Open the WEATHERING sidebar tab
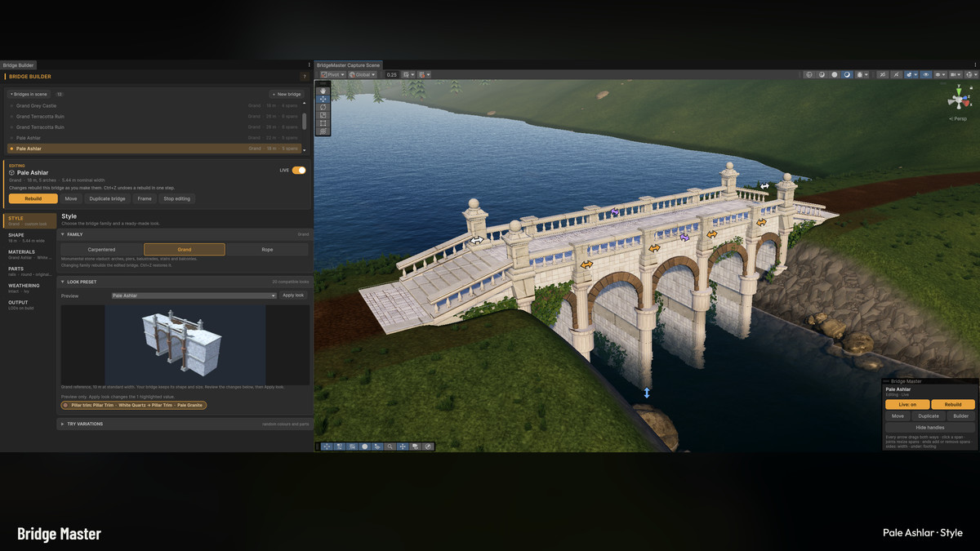Viewport: 980px width, 551px height. coord(29,288)
